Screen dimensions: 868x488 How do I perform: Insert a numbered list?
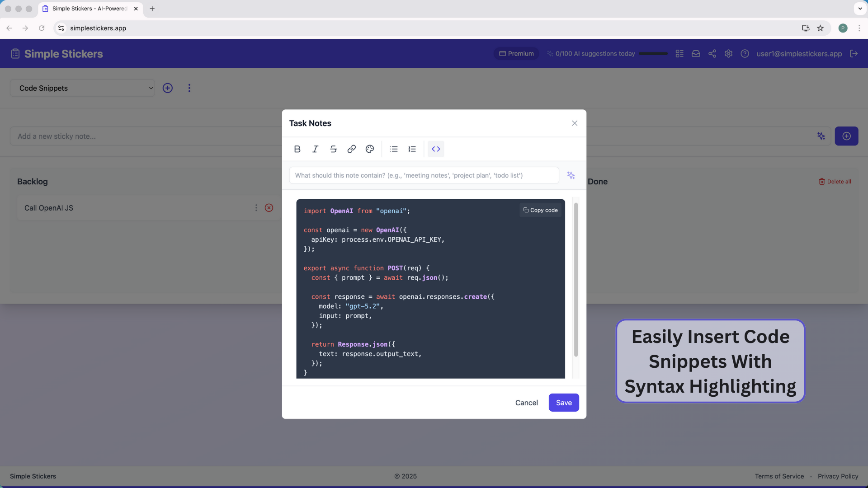pyautogui.click(x=412, y=149)
